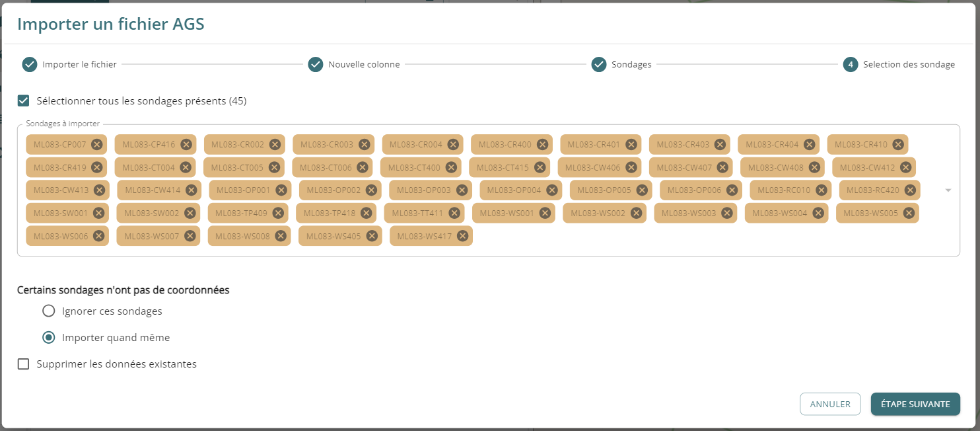
Task: Remove ML083-SW001 from sondages
Action: (99, 214)
